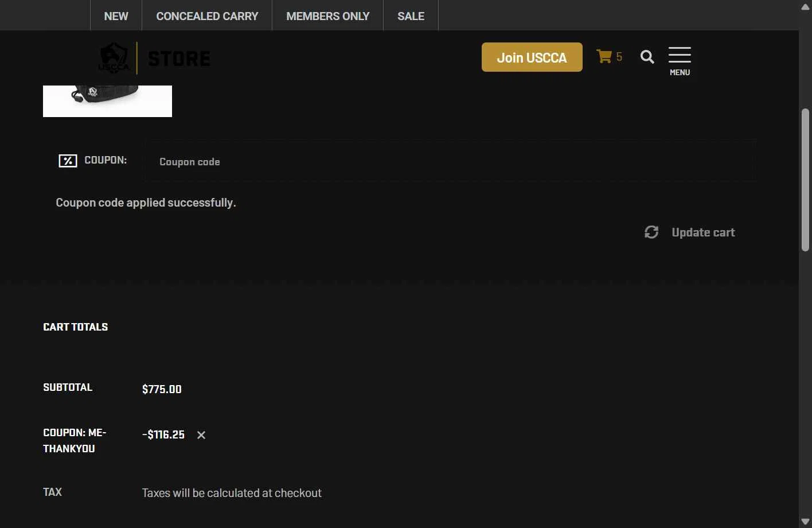Click 'Coupon code applied successfully.' message
Image resolution: width=812 pixels, height=528 pixels.
point(146,203)
